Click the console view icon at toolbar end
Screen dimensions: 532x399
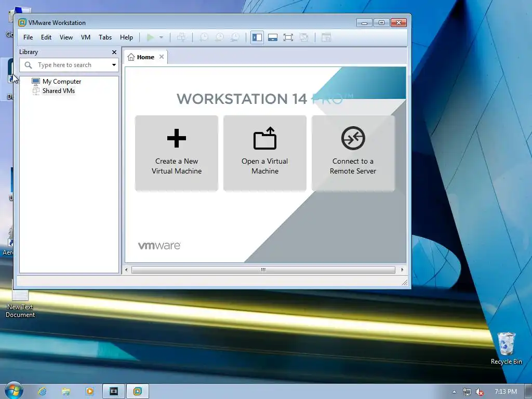[326, 37]
